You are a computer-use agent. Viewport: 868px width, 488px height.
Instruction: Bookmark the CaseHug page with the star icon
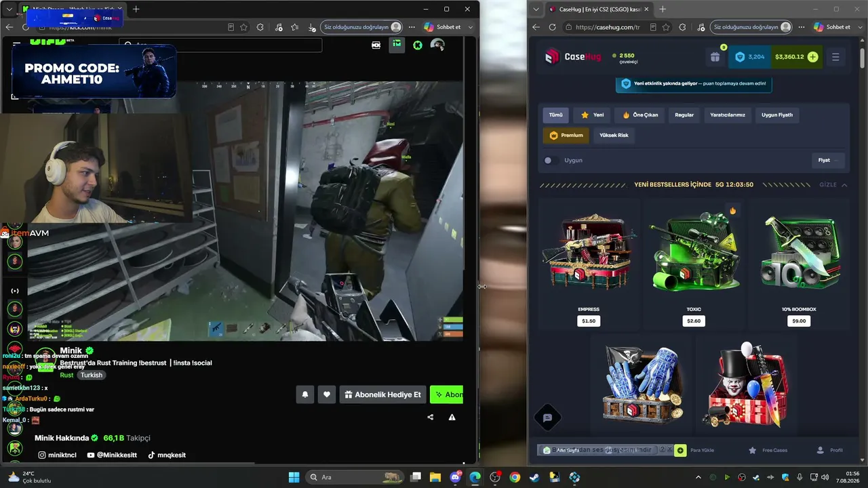(x=666, y=27)
